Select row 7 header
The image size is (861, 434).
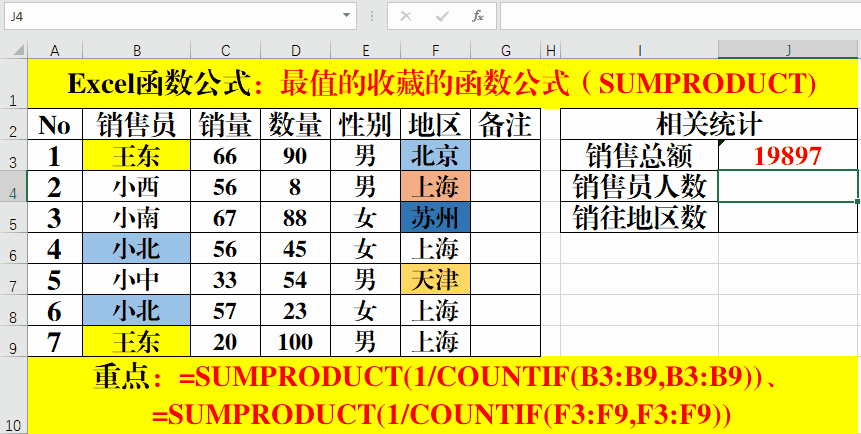pyautogui.click(x=14, y=280)
